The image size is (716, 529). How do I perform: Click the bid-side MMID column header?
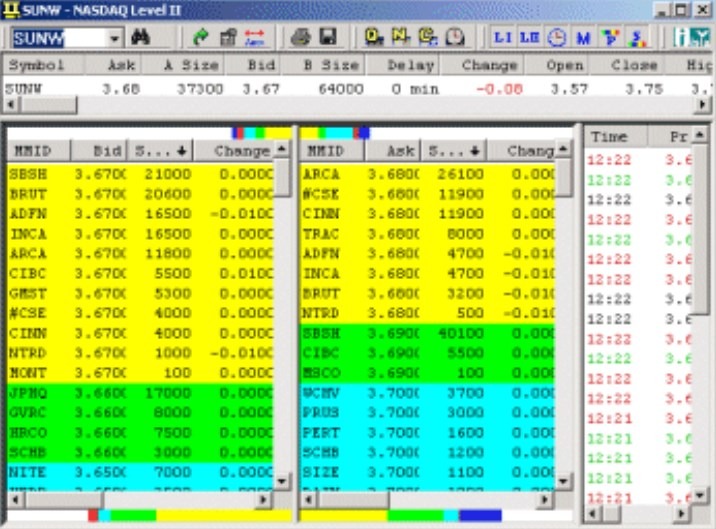point(38,150)
